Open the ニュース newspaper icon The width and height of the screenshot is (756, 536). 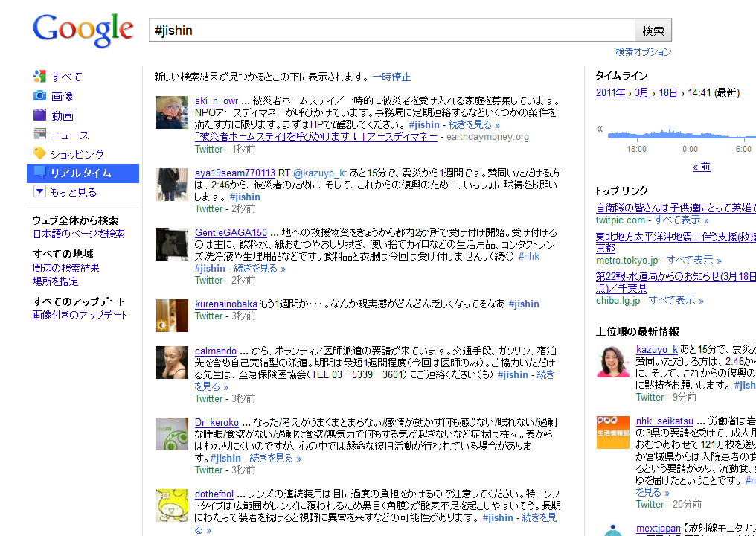(39, 135)
